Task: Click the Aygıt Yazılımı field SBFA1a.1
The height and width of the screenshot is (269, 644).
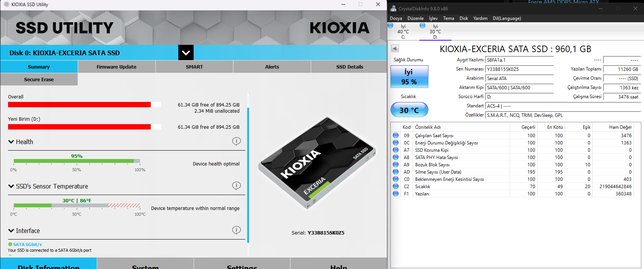Action: (519, 60)
